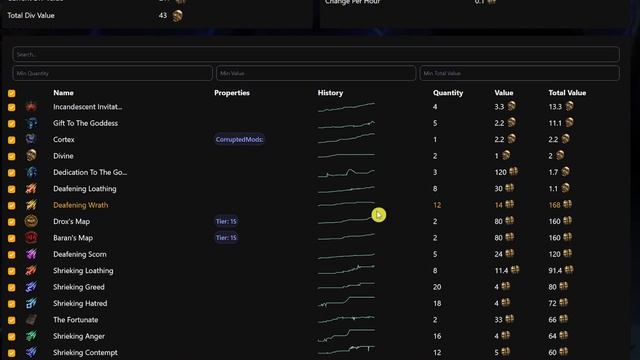Click the CorruptedMods tag on Cortex row
Viewport: 640px width, 360px height.
coord(239,139)
